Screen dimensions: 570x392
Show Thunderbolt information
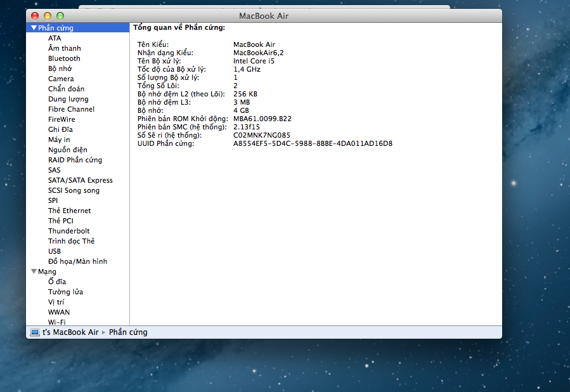pyautogui.click(x=68, y=231)
